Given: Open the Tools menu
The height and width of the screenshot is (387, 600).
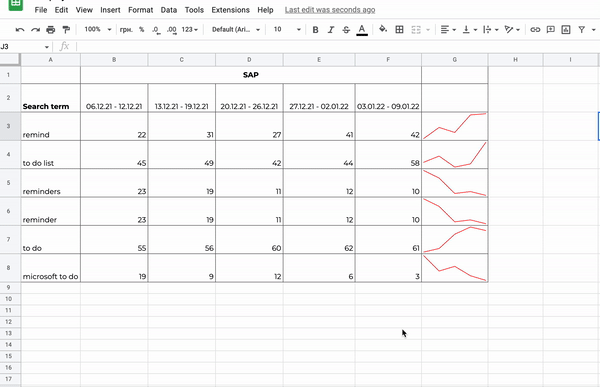Looking at the screenshot, I should tap(194, 10).
